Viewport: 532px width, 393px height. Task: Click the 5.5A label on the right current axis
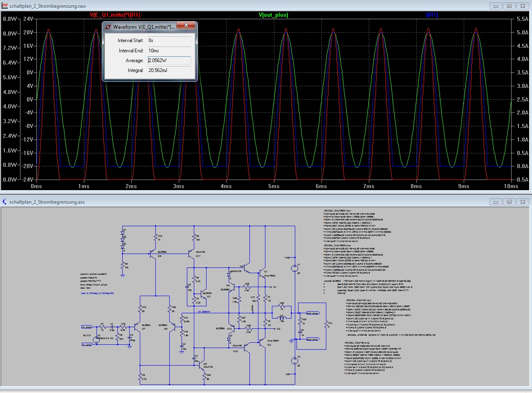[523, 19]
